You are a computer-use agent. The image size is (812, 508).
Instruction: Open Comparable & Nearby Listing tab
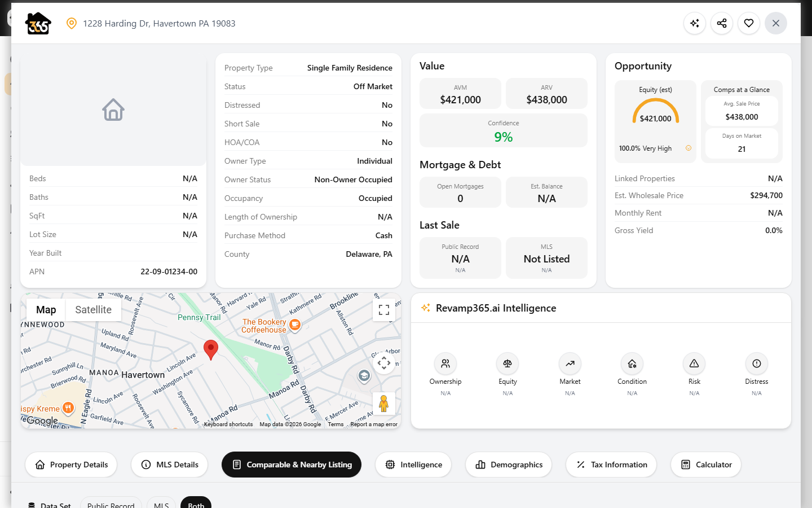tap(292, 465)
